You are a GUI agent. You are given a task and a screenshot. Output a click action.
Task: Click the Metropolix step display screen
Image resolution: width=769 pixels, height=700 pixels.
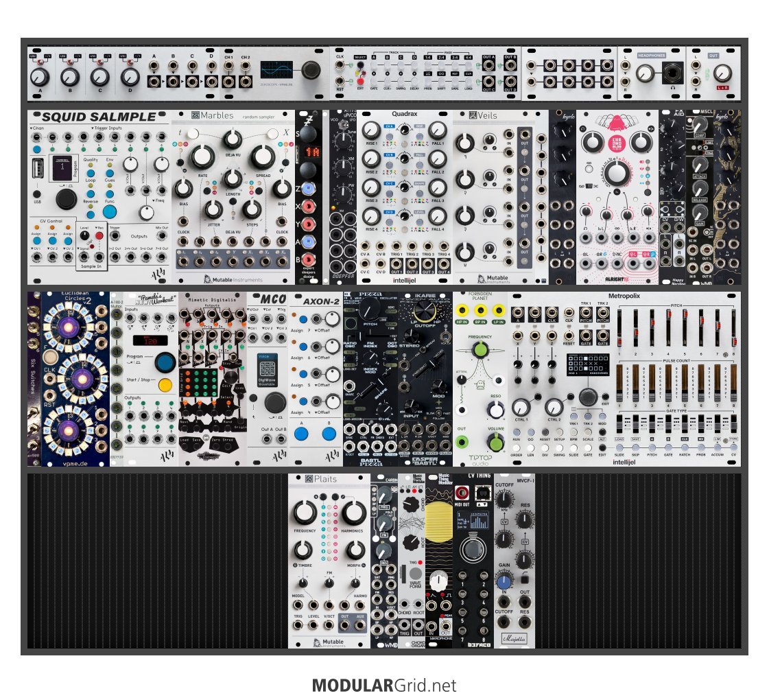588,365
